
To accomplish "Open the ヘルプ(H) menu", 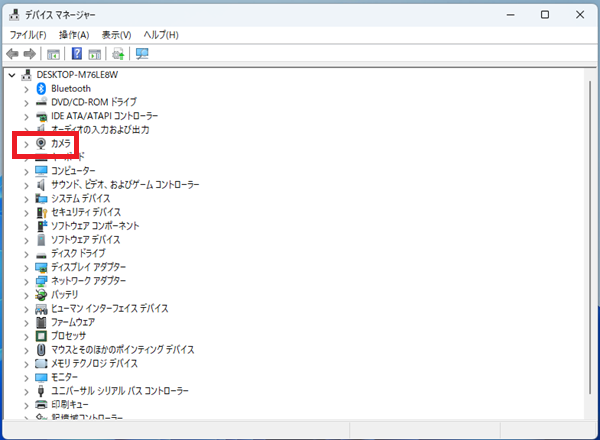I will tap(161, 35).
